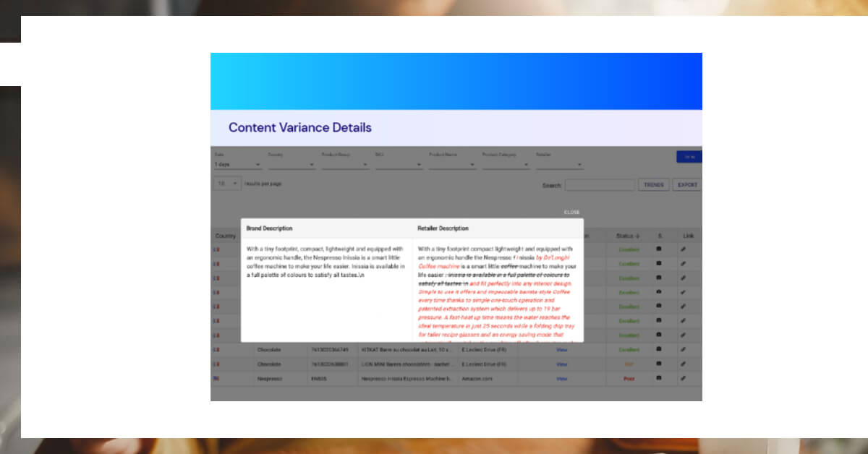Click the S. column header
Screen dimensions: 868x454
(x=660, y=236)
